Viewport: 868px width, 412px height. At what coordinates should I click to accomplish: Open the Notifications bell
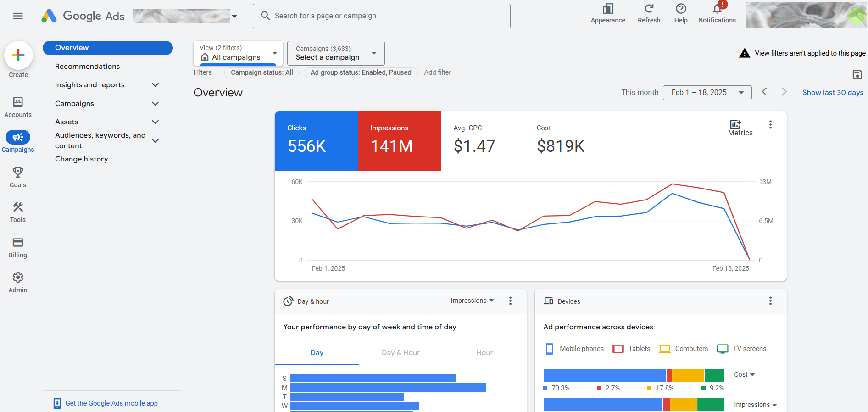coord(717,9)
